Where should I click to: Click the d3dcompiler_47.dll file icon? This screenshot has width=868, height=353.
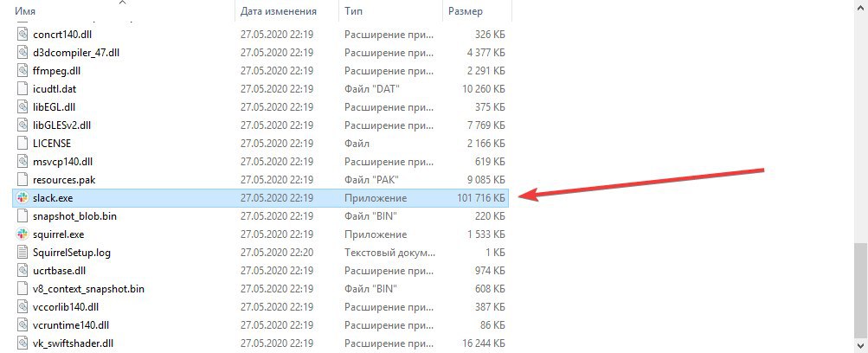point(23,53)
